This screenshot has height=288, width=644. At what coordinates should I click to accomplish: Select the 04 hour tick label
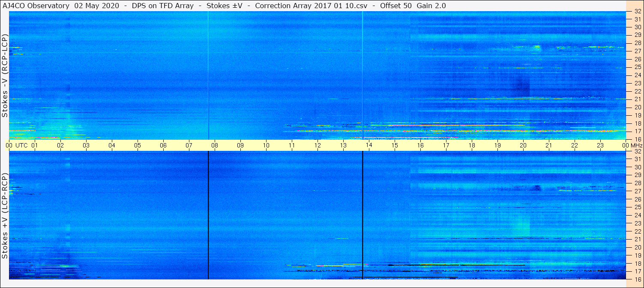point(112,146)
